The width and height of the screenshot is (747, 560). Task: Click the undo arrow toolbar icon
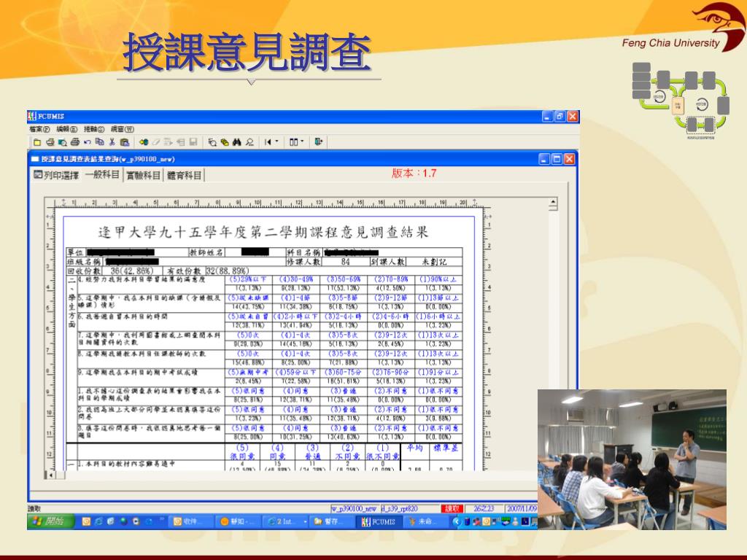[x=88, y=142]
